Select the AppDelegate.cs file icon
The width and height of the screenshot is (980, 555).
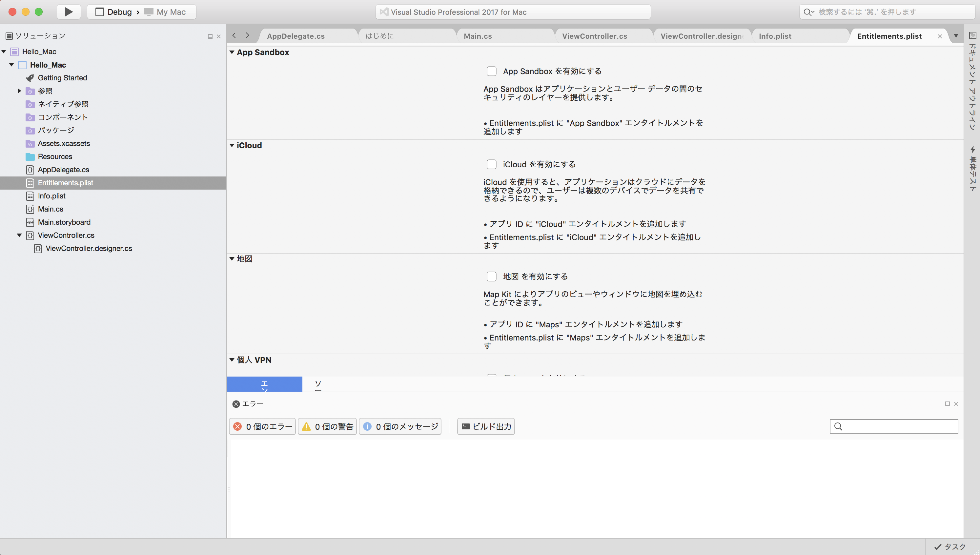click(30, 170)
